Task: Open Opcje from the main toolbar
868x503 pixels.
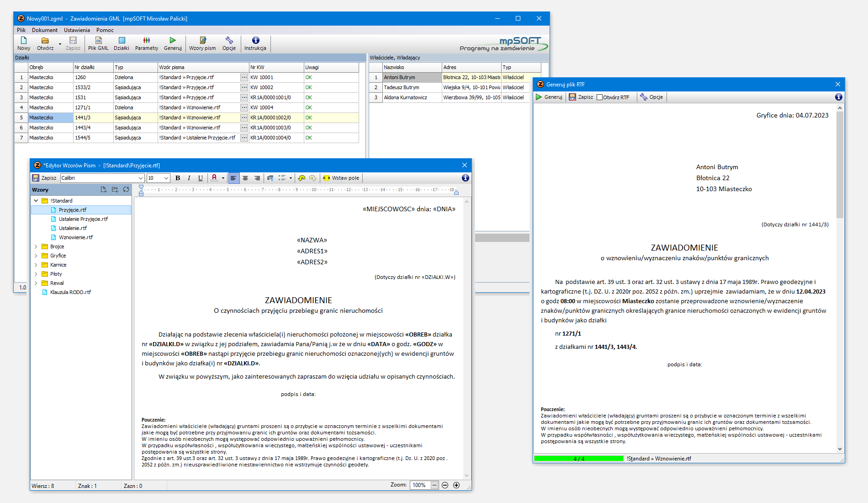Action: 229,43
